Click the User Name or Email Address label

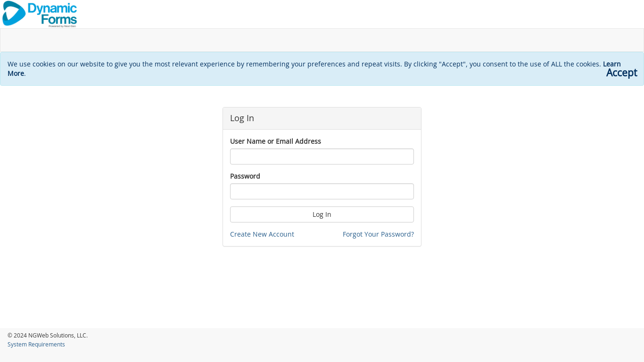(275, 141)
